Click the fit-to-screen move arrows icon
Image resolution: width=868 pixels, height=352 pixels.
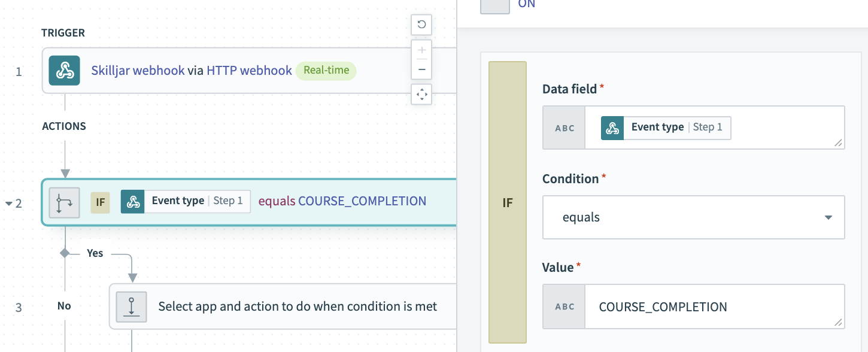point(421,95)
